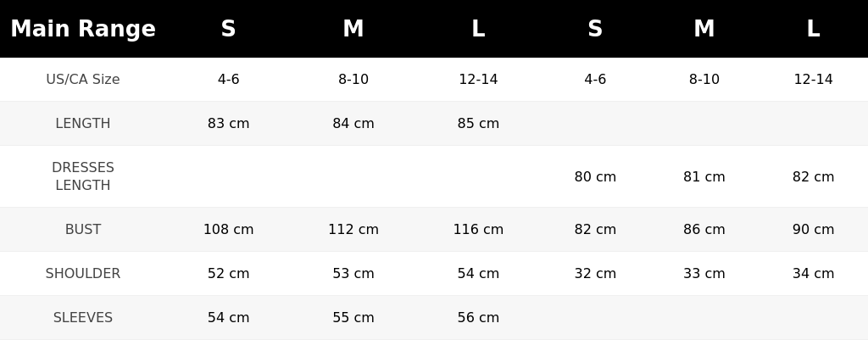Click the 90 cm bust value
This screenshot has height=340, width=868.
pos(813,229)
